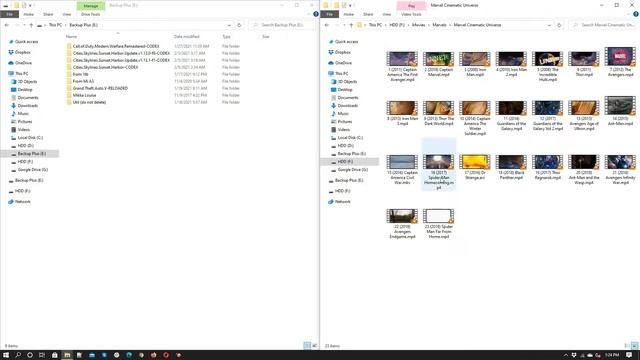The width and height of the screenshot is (640, 360).
Task: Open recent locations dropdown in Marvel window
Action: tap(344, 25)
